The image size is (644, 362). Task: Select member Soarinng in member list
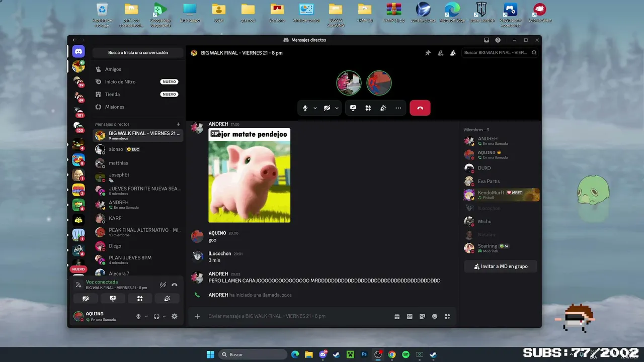tap(501, 248)
